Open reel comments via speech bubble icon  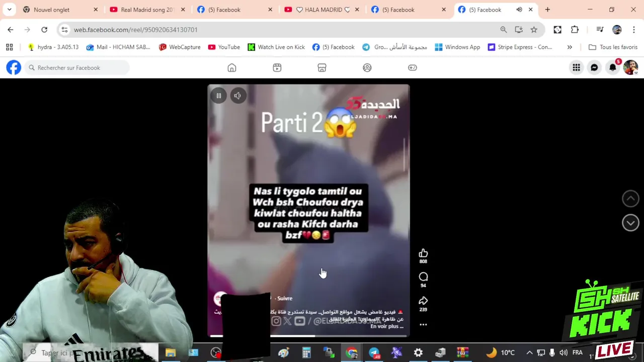click(423, 277)
